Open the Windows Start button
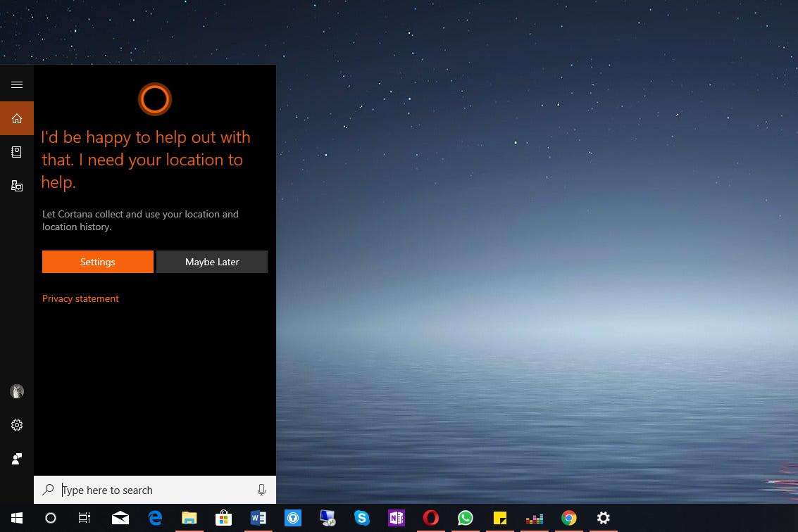798x532 pixels. (17, 518)
